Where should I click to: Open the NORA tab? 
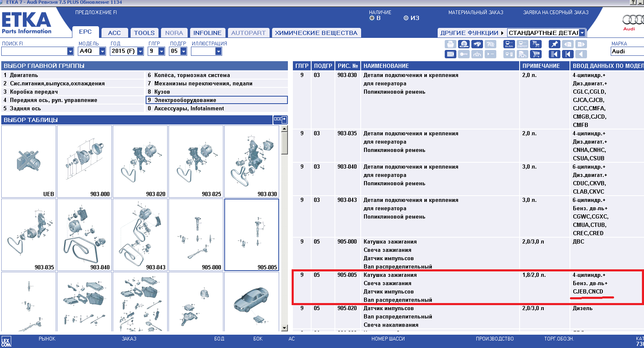point(174,33)
